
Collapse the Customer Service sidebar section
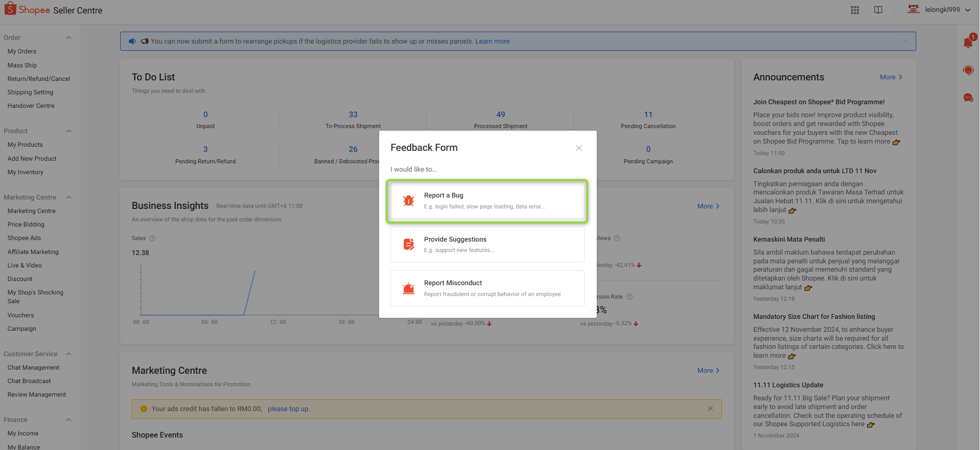pos(68,354)
